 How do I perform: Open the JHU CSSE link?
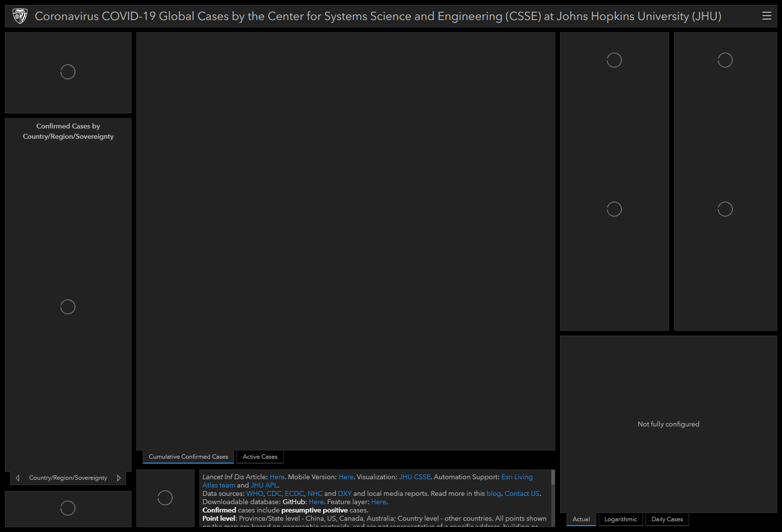pos(415,477)
